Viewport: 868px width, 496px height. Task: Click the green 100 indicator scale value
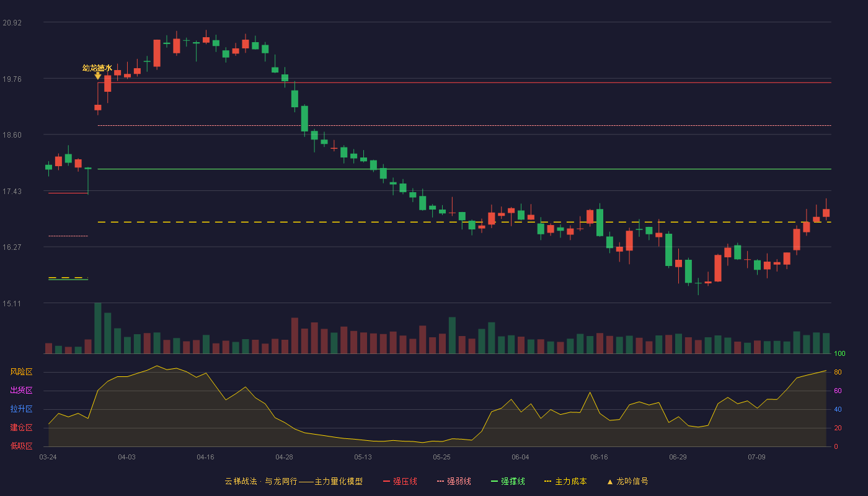coord(839,354)
